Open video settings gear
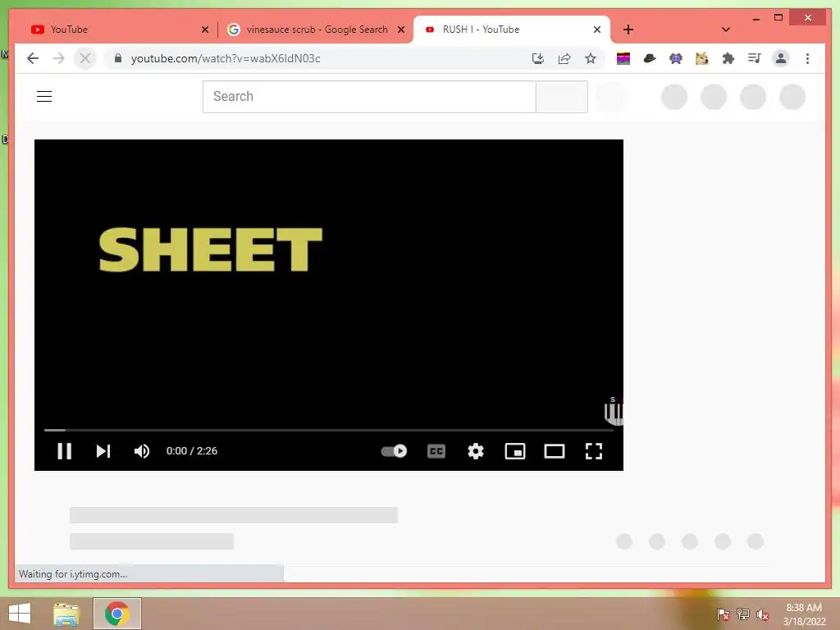 (476, 451)
